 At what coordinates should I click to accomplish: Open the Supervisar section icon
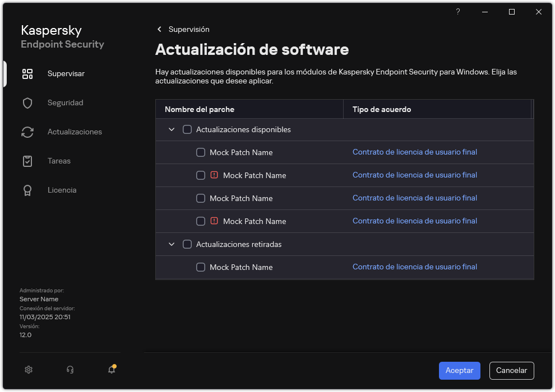point(27,73)
